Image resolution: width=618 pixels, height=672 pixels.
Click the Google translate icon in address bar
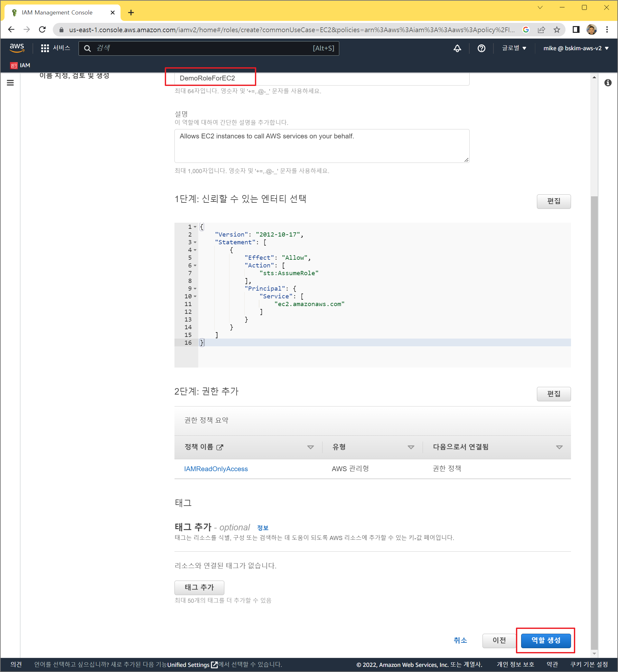click(x=526, y=30)
